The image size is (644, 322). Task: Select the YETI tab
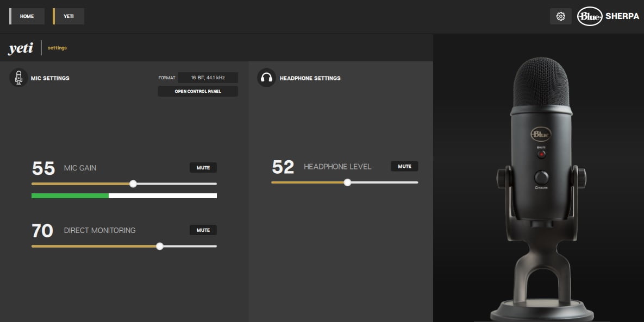point(69,16)
